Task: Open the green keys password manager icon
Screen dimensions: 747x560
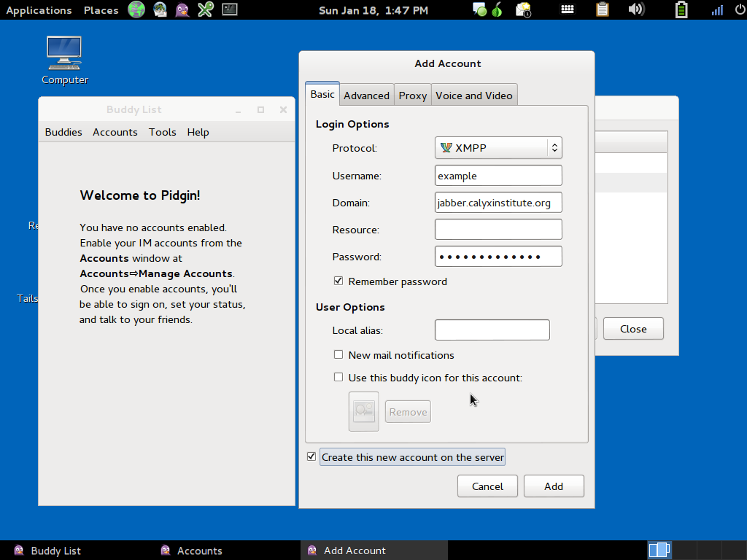Action: (206, 10)
